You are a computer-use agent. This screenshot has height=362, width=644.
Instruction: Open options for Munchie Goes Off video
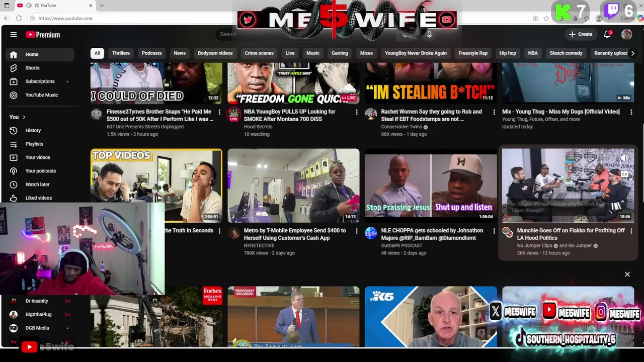[631, 231]
